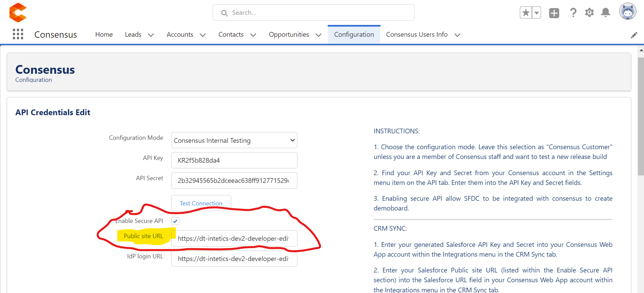Expand the Accounts tab chevron

(203, 35)
